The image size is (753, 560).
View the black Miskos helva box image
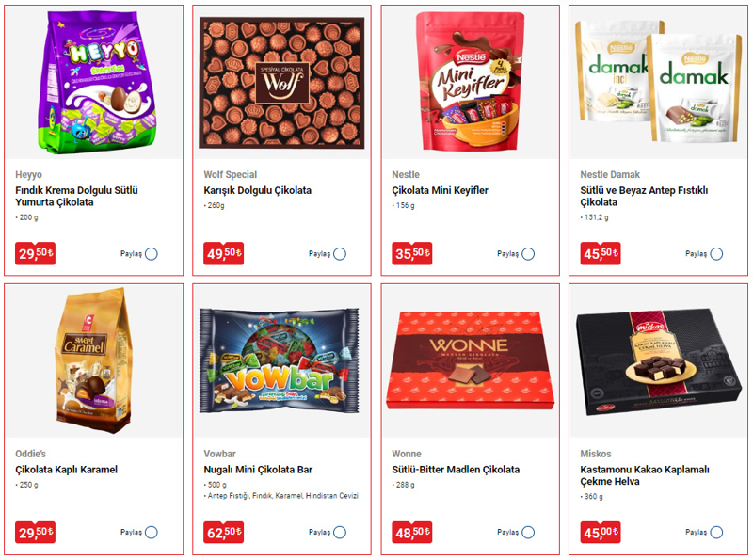point(658,361)
